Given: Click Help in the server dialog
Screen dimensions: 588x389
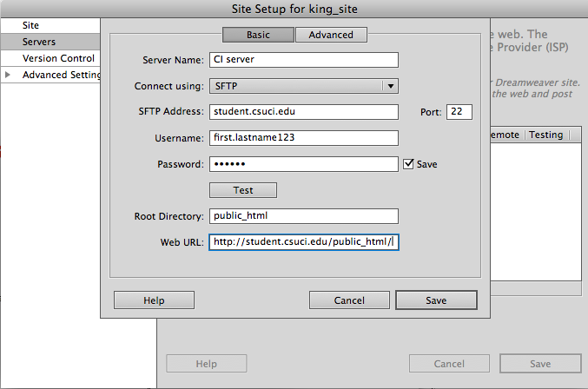Looking at the screenshot, I should [x=152, y=300].
